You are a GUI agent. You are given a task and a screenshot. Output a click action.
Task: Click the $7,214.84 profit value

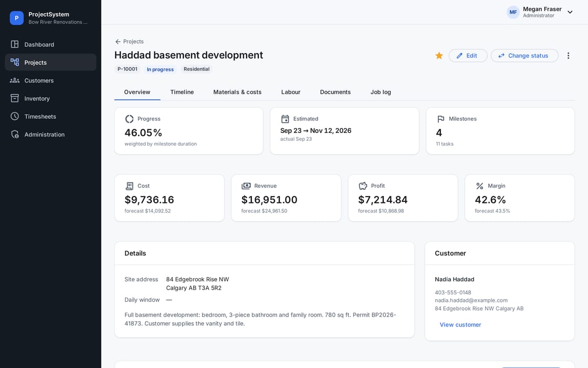click(383, 200)
